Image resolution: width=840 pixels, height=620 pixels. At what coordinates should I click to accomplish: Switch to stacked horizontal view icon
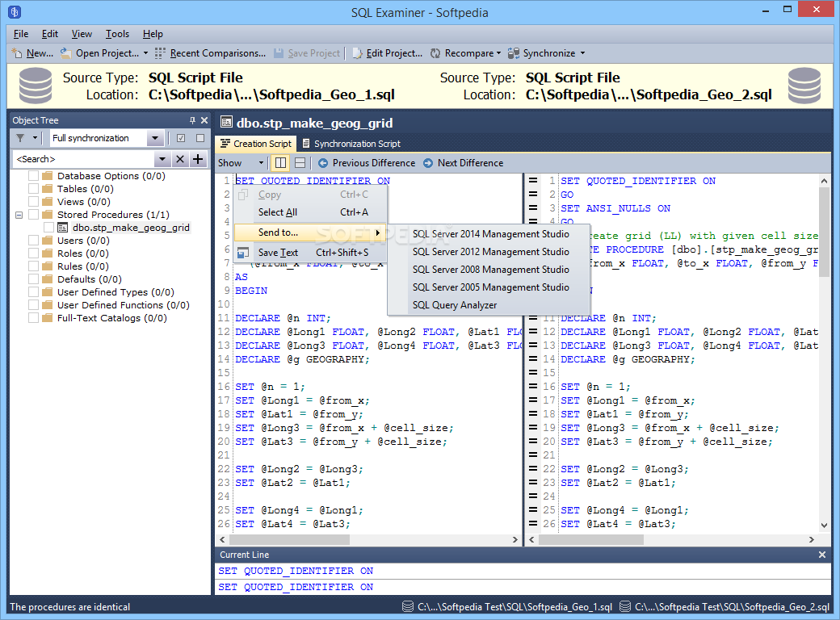(x=300, y=163)
